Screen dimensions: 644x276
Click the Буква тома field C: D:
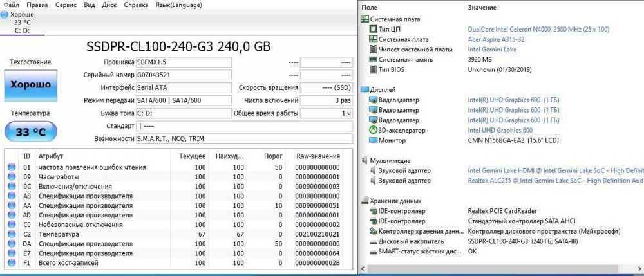(184, 113)
